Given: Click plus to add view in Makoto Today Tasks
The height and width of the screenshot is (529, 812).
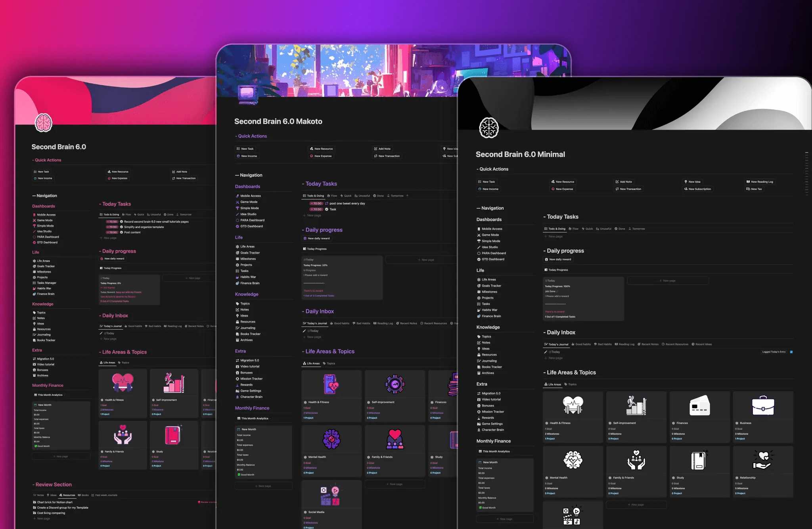Looking at the screenshot, I should pyautogui.click(x=407, y=195).
